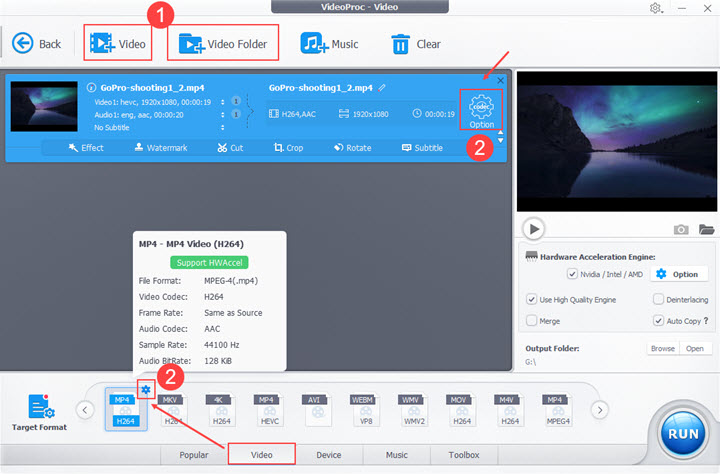Take a snapshot with the camera icon
The width and height of the screenshot is (720, 474).
coord(681,229)
